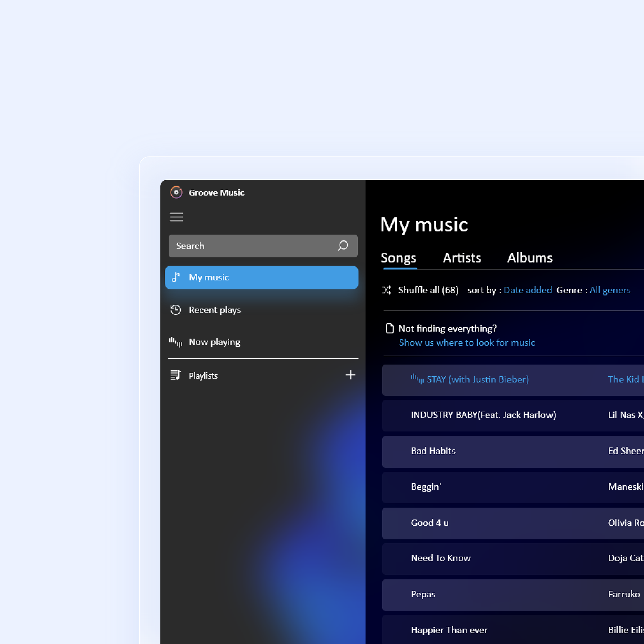Click Doja Cat artist name
Viewport: 644px width, 644px height.
(626, 558)
